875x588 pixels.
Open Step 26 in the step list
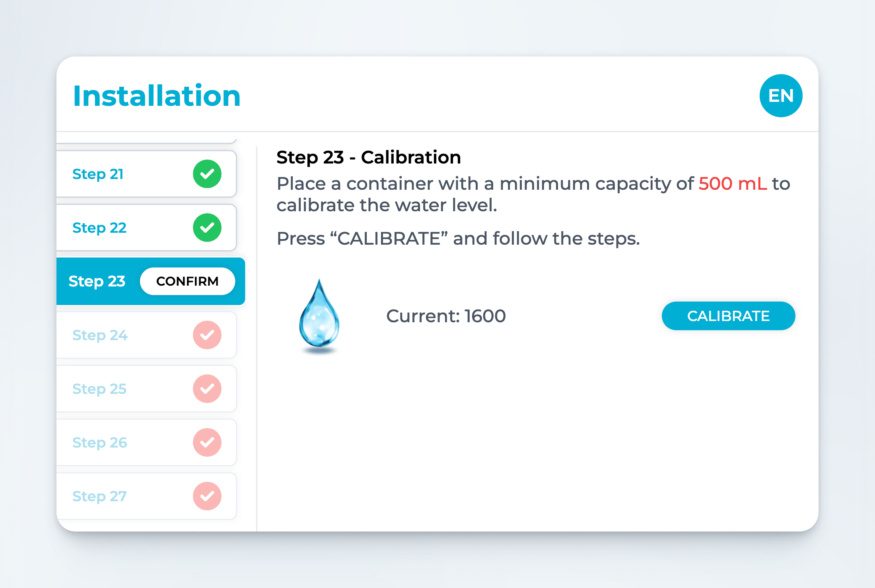(100, 443)
